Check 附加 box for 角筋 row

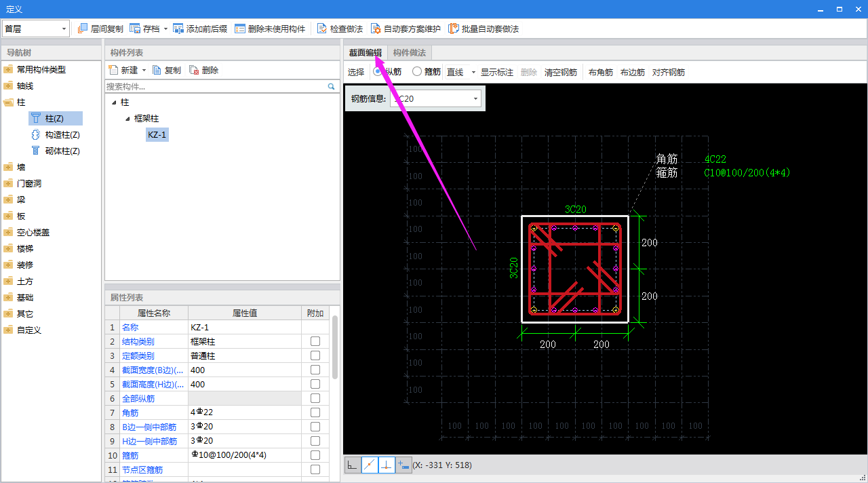[315, 412]
